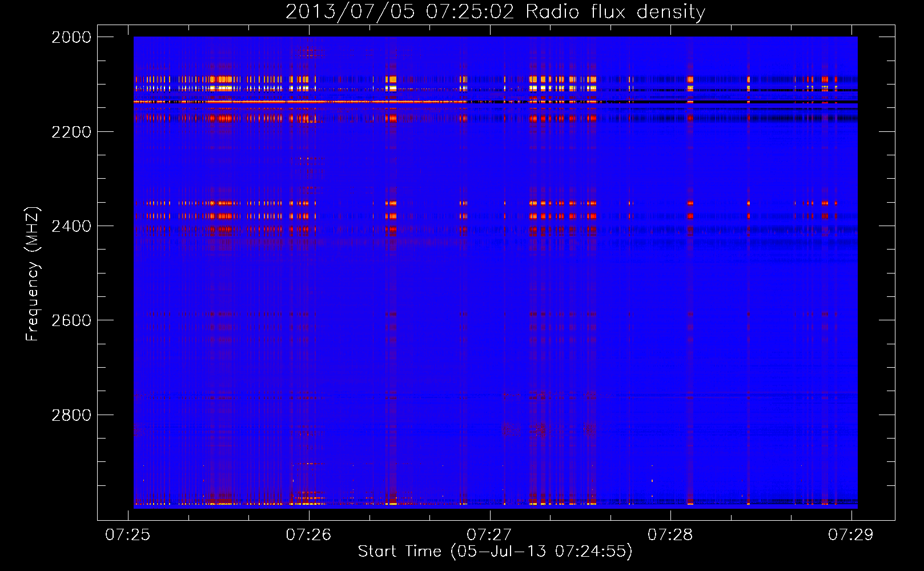Select the 2600 frequency tick label
The width and height of the screenshot is (924, 571).
click(71, 320)
